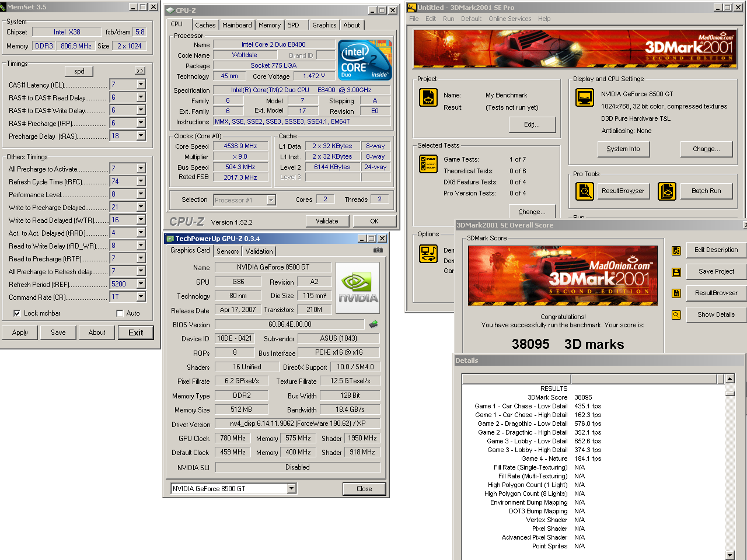Click the Edit... button in Project section

[x=532, y=124]
